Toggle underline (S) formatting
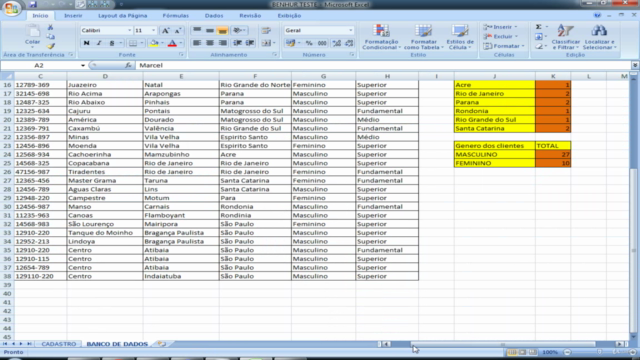The image size is (640, 360). point(111,43)
